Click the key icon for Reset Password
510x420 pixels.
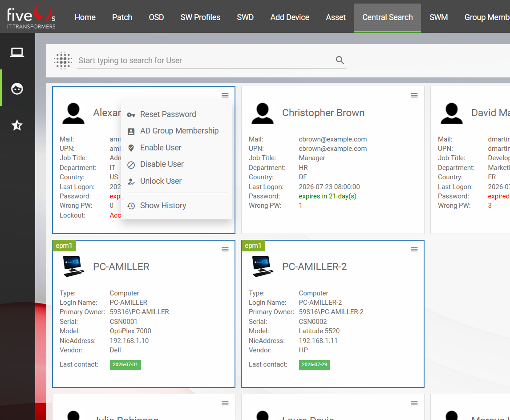(x=131, y=115)
